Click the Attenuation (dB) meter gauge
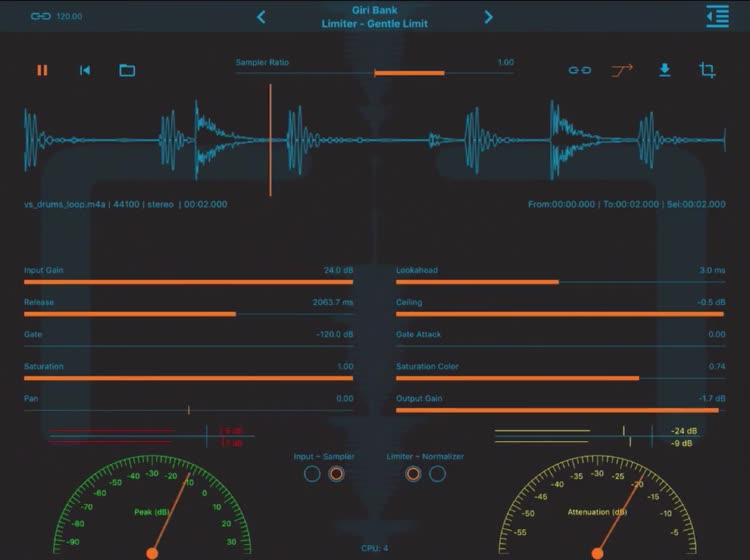Viewport: 750px width, 560px height. (597, 506)
